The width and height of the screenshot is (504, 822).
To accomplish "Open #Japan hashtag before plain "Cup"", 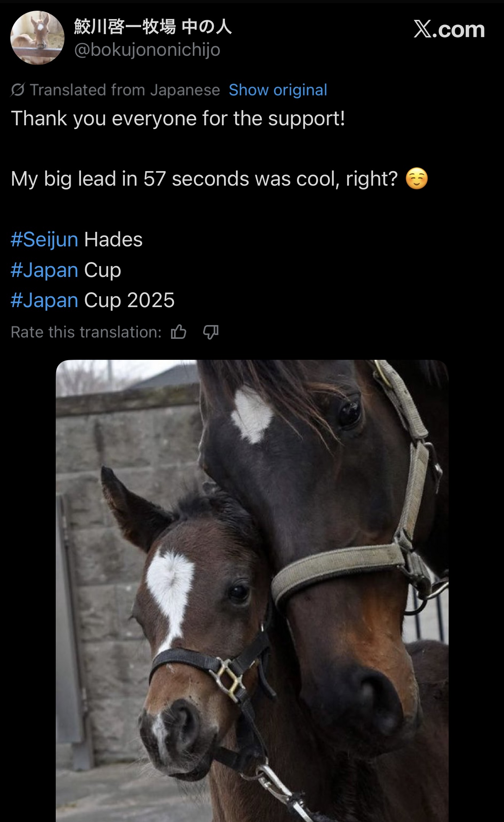I will coord(45,270).
